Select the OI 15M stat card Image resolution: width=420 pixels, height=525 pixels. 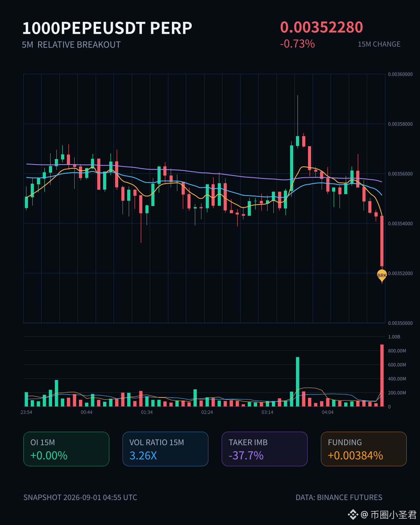coord(66,449)
